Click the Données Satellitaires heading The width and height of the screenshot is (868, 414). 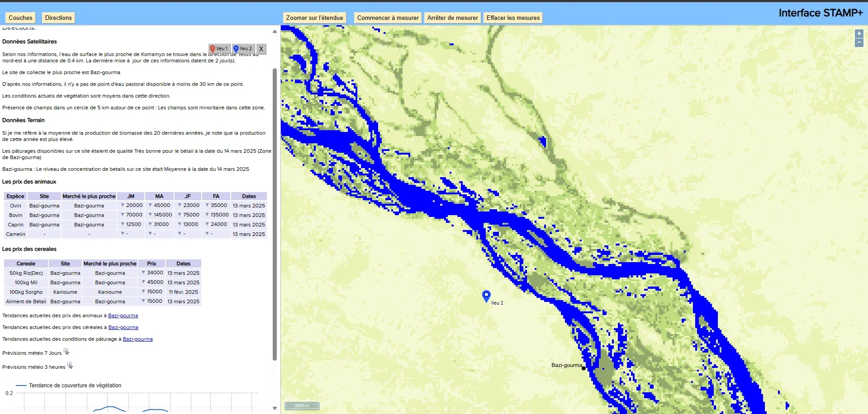point(29,42)
